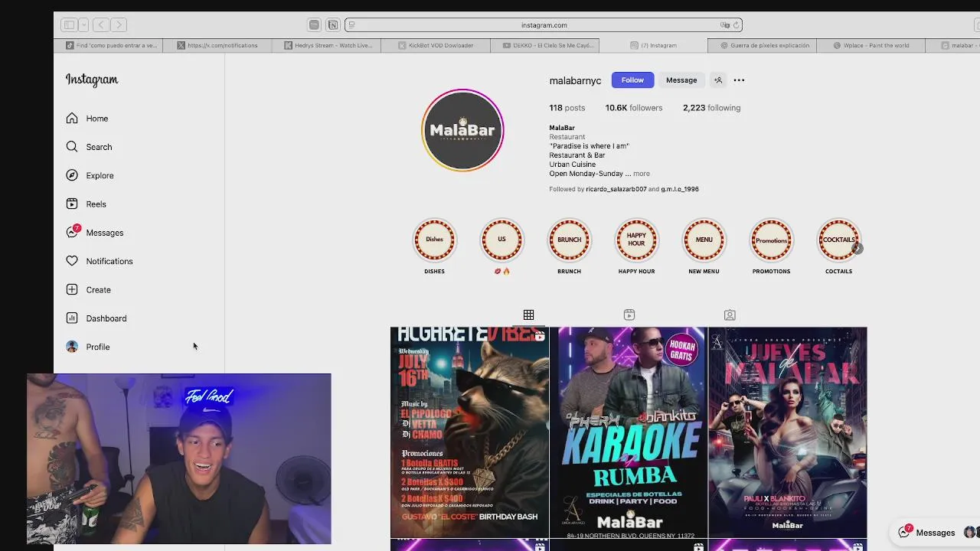980x551 pixels.
Task: Click the Instagram logo
Action: 92,80
